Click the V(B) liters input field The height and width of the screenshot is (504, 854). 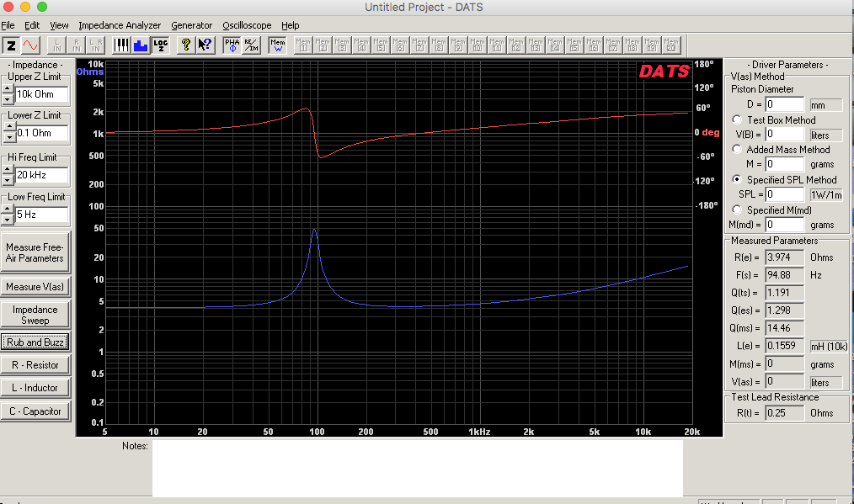pyautogui.click(x=785, y=135)
